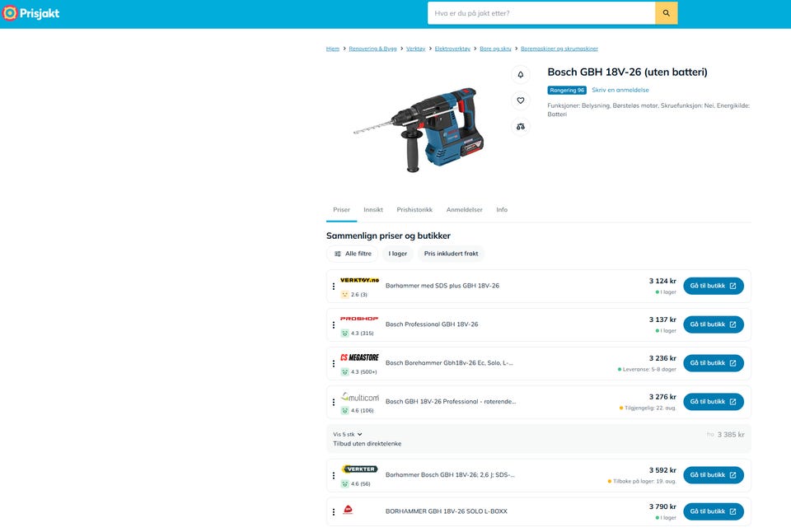The height and width of the screenshot is (532, 791).
Task: Click the Bosch hammer drill product image
Action: (419, 129)
